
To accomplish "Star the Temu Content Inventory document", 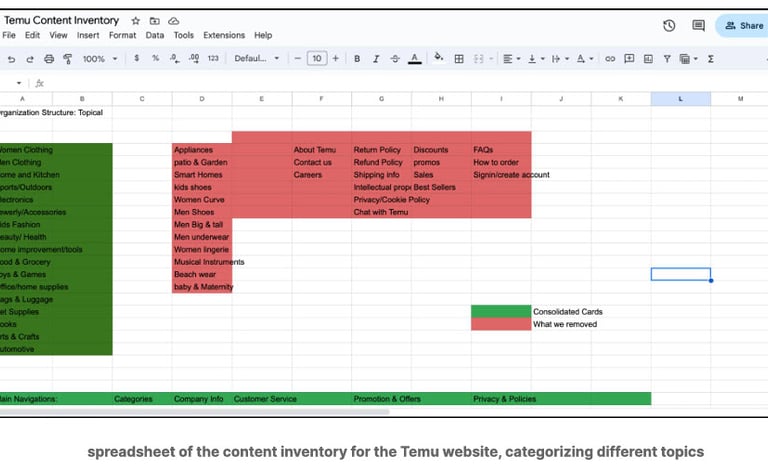I will (136, 21).
